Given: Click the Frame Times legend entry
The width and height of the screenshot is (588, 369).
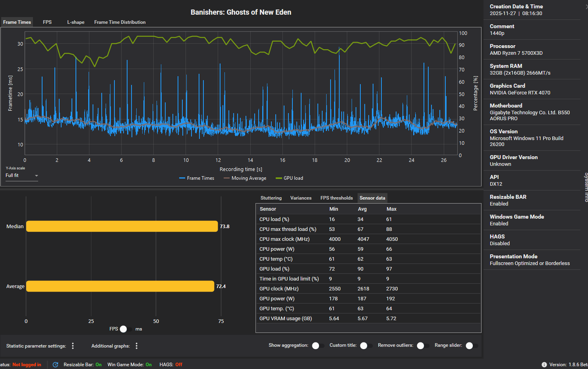Looking at the screenshot, I should (x=197, y=178).
